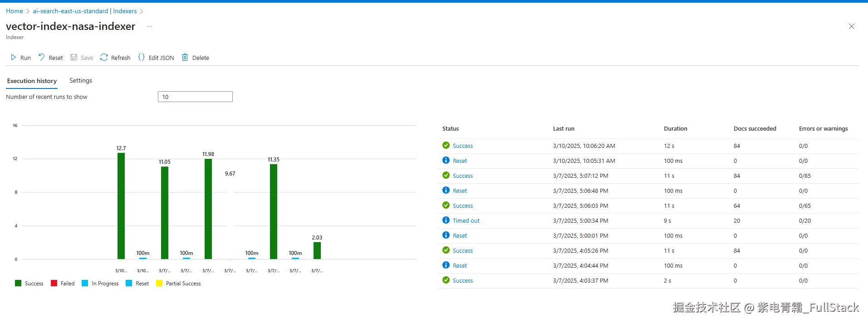This screenshot has width=868, height=323.
Task: Click info icon beside Timed out status
Action: click(x=446, y=220)
